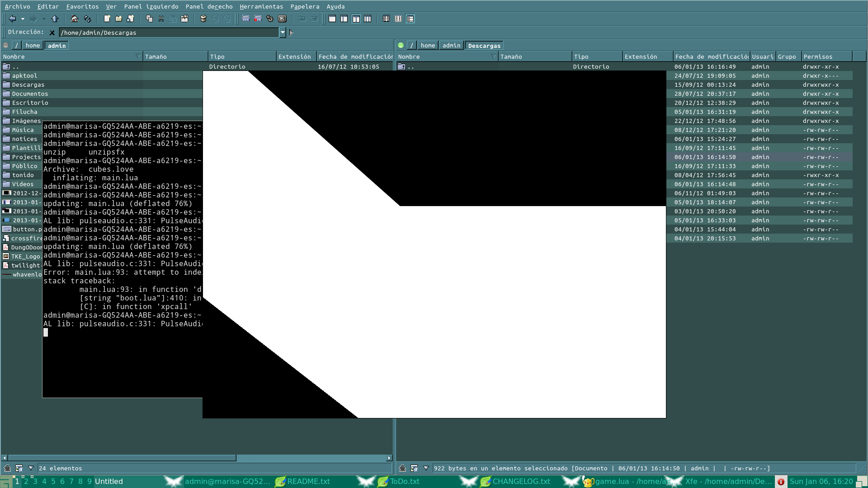This screenshot has height=488, width=868.
Task: Sort left panel by Tamaño column
Action: point(175,56)
